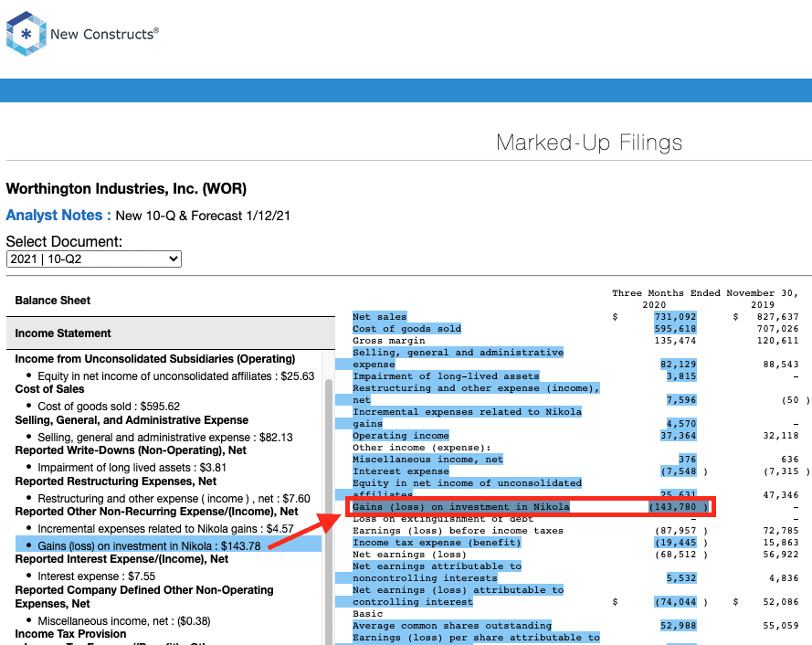The width and height of the screenshot is (812, 645).
Task: Open the Select Document dropdown
Action: click(94, 259)
